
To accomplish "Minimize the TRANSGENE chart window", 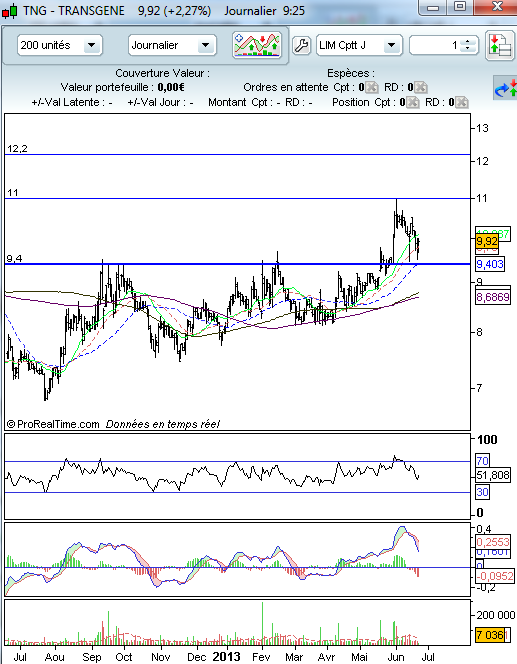I will [433, 7].
